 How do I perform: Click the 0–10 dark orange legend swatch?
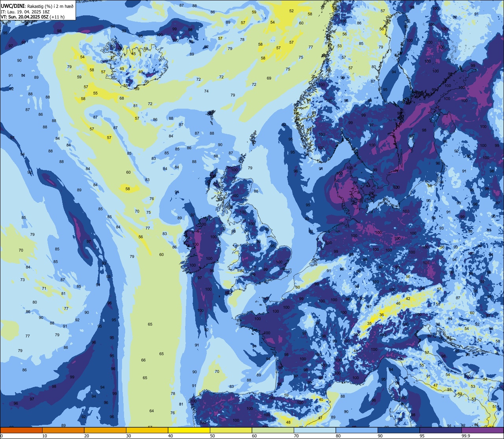[x=21, y=430]
